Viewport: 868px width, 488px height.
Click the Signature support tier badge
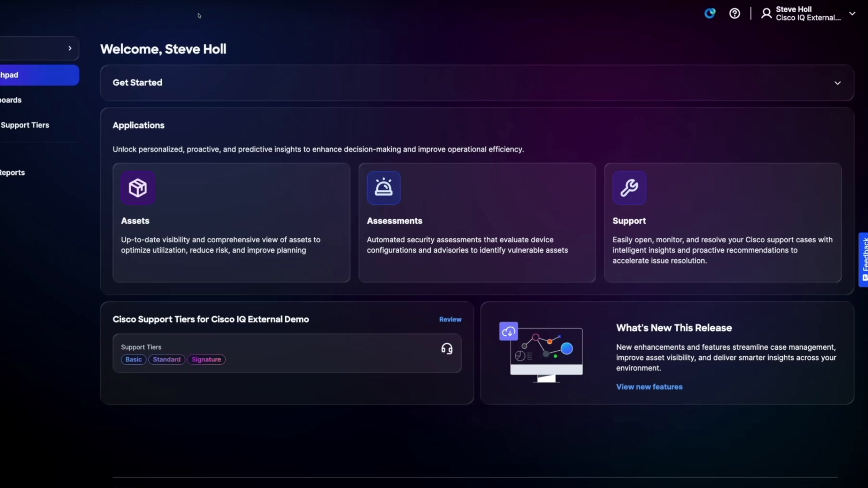click(x=206, y=360)
